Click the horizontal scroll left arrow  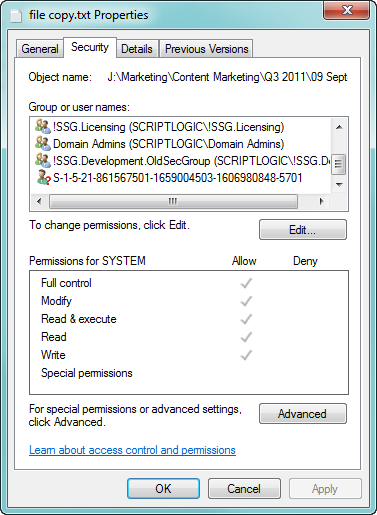point(39,201)
